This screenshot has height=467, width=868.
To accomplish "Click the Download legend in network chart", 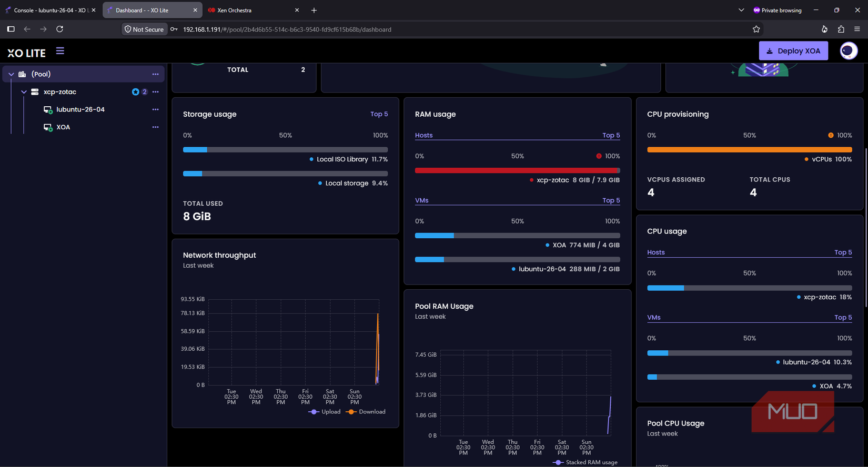I will pyautogui.click(x=366, y=412).
